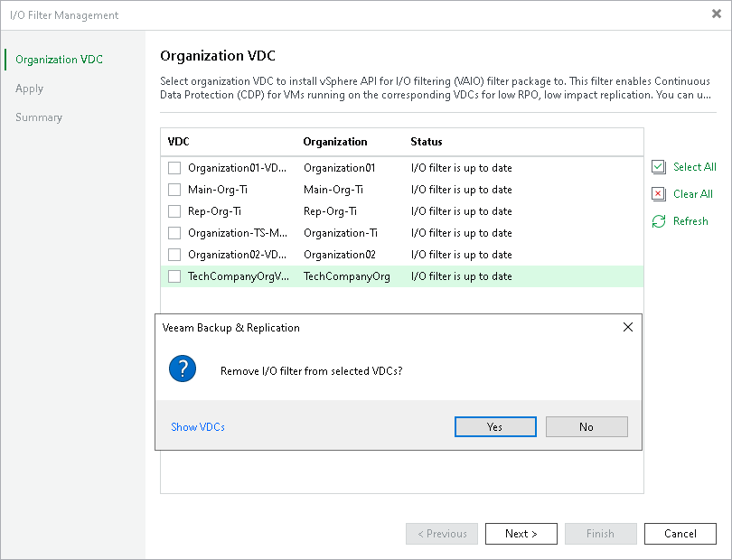
Task: Click the Refresh label
Action: coord(690,221)
